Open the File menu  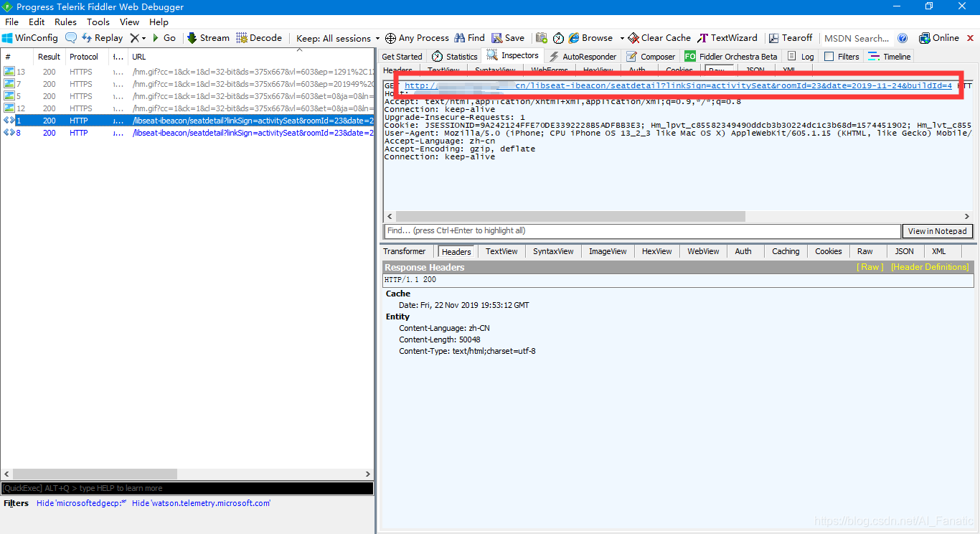click(x=11, y=22)
